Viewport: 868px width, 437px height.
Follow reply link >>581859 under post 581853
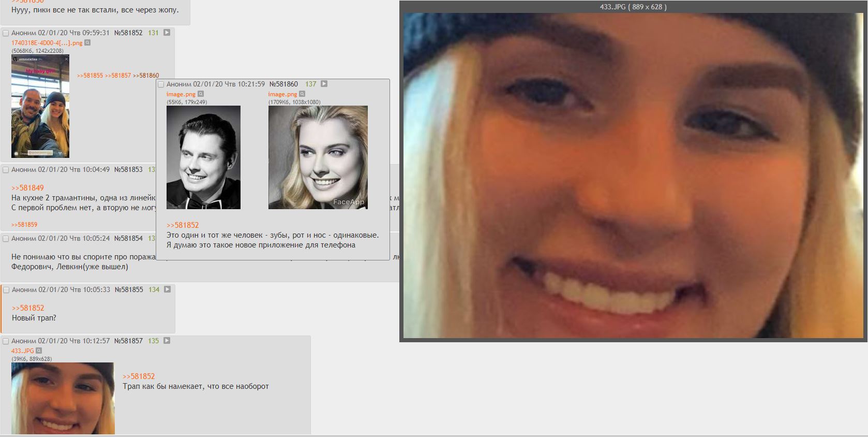coord(24,225)
